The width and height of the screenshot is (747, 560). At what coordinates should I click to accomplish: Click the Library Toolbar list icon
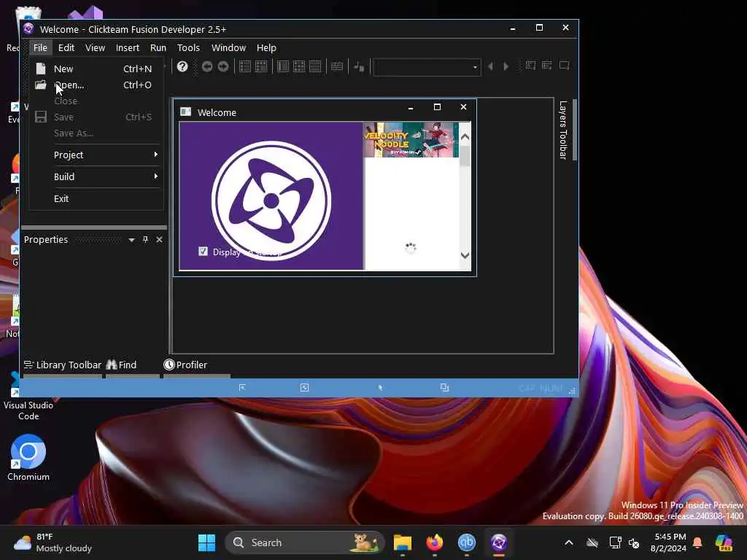(x=28, y=365)
